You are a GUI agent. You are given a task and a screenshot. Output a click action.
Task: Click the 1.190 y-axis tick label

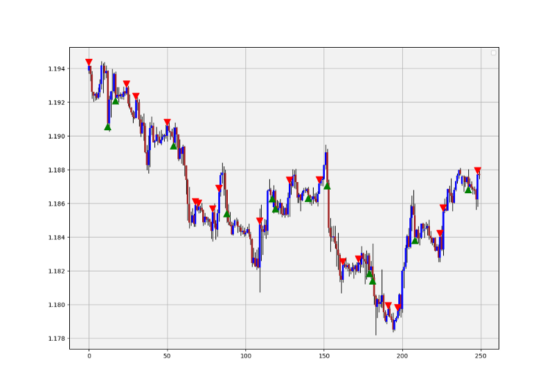(57, 136)
